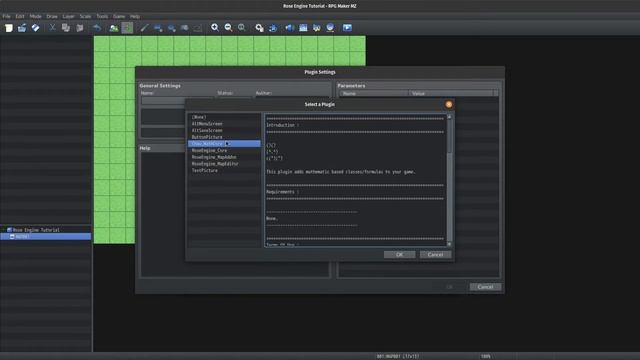Click the New Project toolbar icon
The image size is (640, 360).
pos(9,28)
